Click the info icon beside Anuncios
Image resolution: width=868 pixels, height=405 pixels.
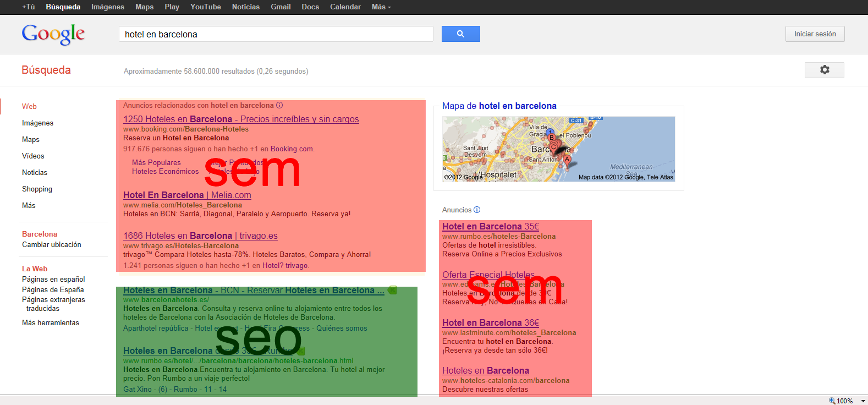pyautogui.click(x=477, y=210)
